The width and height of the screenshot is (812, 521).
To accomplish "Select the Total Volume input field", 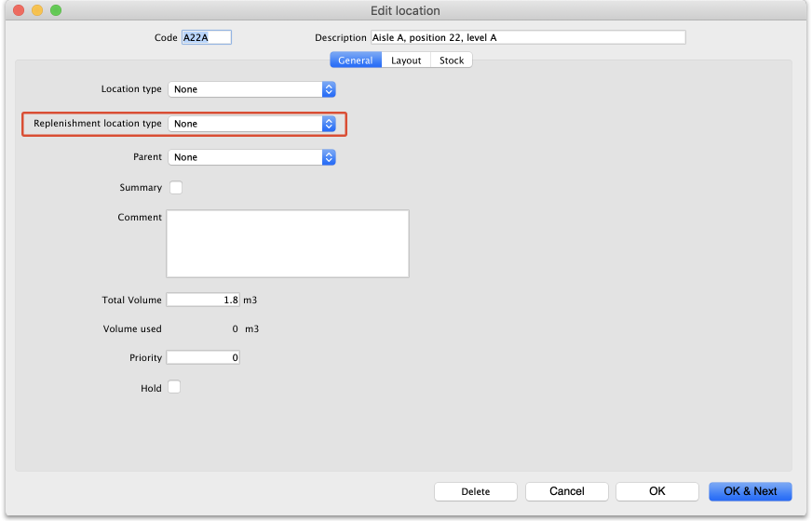I will 203,300.
